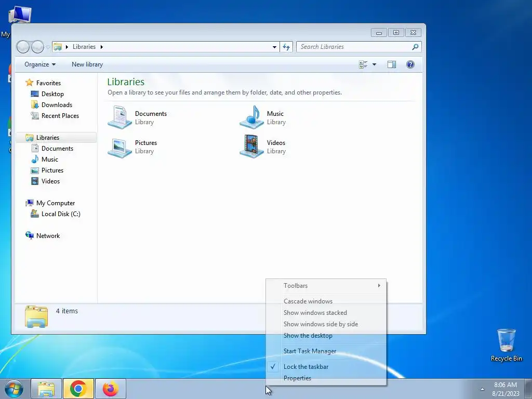
Task: Minimize the Libraries window
Action: (379, 33)
